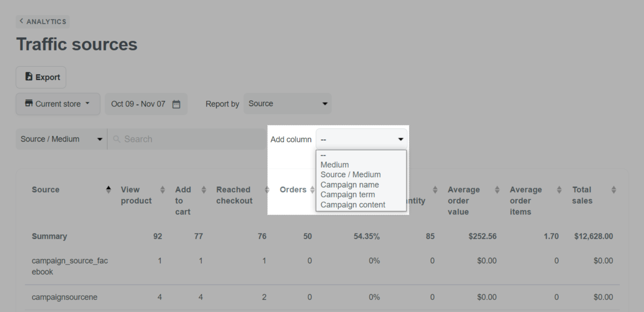Click the store icon in Current store
This screenshot has width=644, height=312.
(x=29, y=103)
